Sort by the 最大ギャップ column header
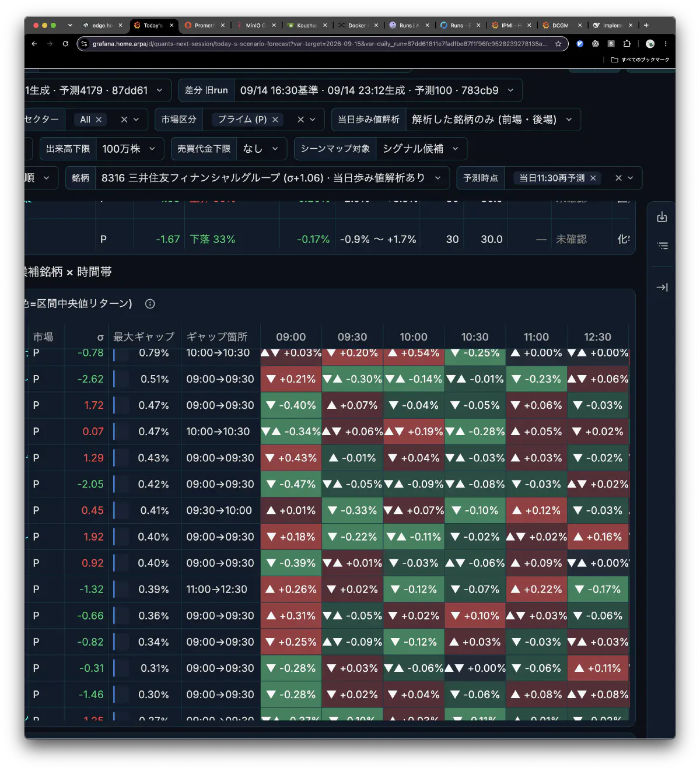Screen dimensions: 700x771 (143, 337)
